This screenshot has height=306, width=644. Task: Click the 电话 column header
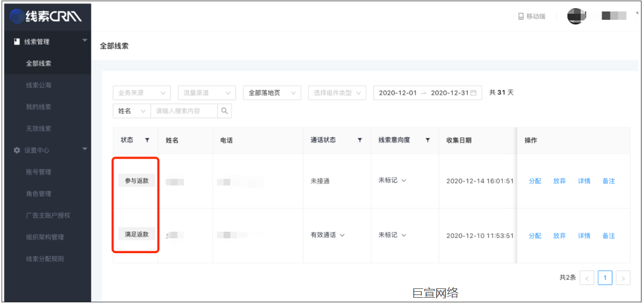226,140
